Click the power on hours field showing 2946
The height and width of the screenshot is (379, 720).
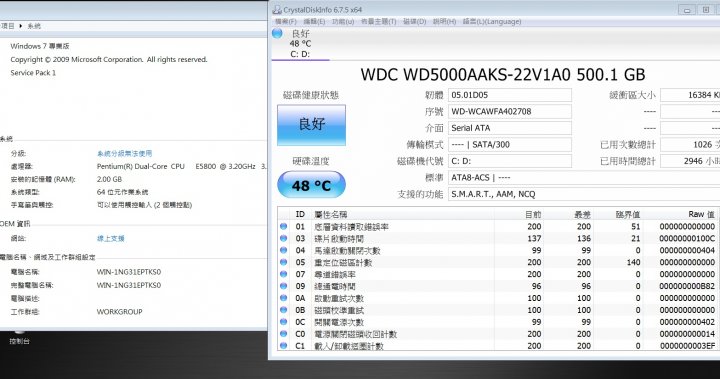pos(690,161)
